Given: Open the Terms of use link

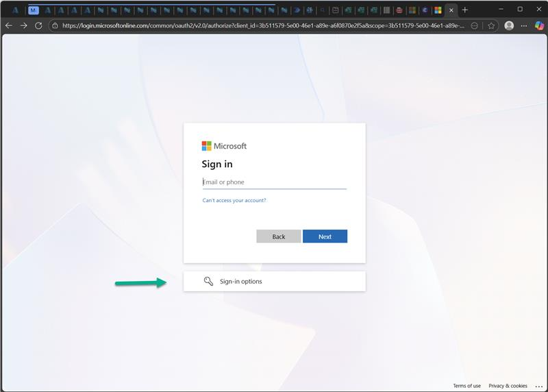Looking at the screenshot, I should point(466,386).
